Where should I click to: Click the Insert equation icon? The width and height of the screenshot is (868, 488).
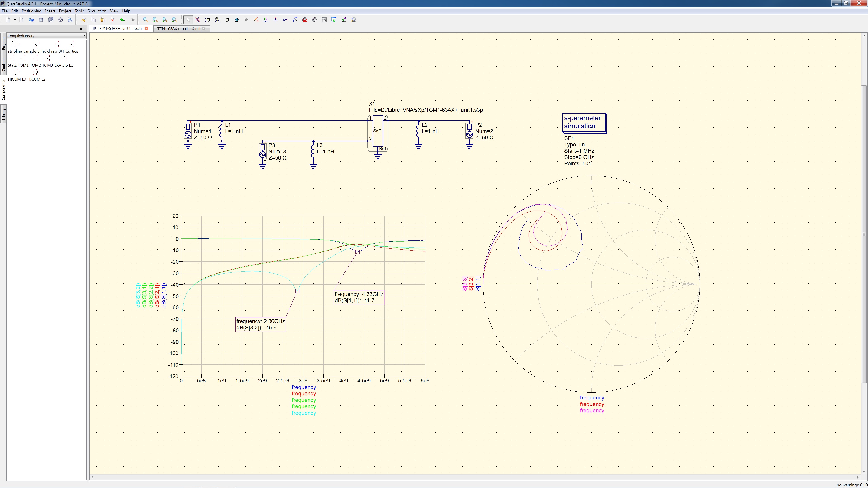(x=295, y=20)
